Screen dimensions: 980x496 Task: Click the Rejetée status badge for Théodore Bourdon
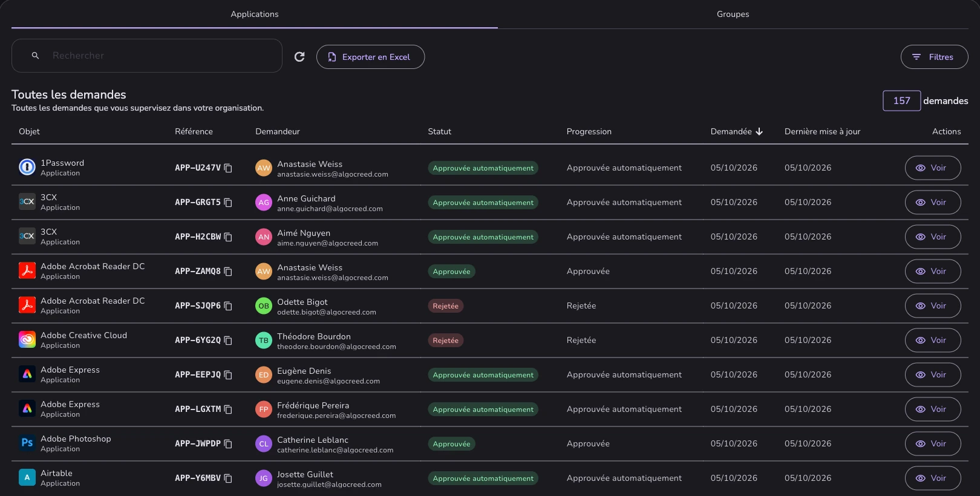pos(445,341)
